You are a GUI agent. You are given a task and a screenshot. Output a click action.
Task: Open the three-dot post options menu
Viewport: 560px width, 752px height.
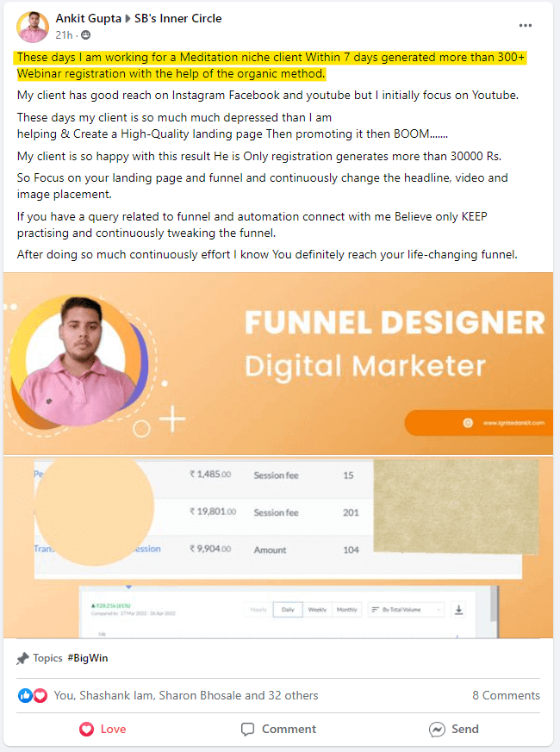(526, 26)
